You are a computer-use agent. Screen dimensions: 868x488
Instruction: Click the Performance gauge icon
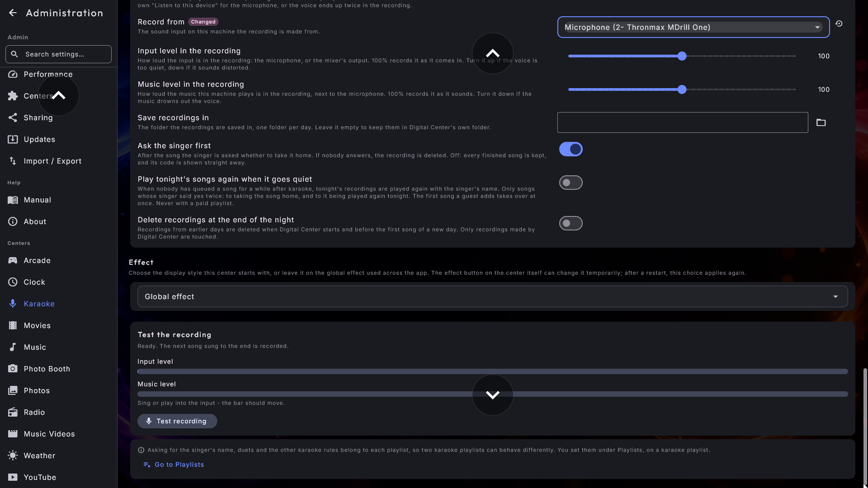13,74
